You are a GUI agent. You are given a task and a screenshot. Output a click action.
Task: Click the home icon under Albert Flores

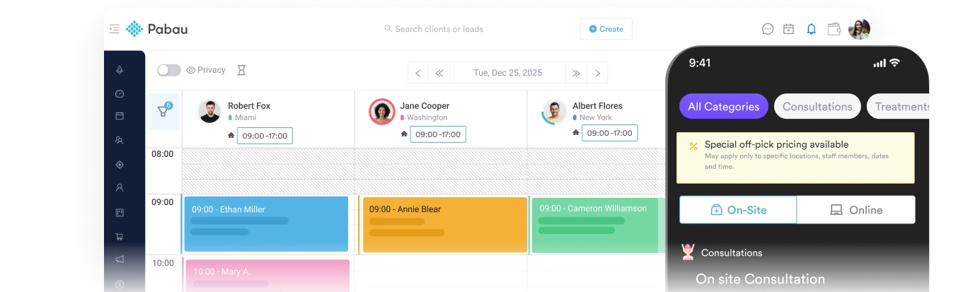[x=577, y=133]
